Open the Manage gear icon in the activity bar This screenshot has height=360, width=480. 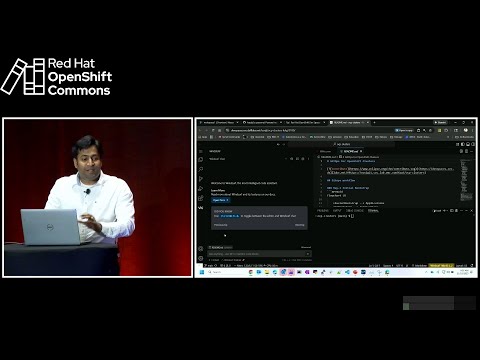pos(201,258)
